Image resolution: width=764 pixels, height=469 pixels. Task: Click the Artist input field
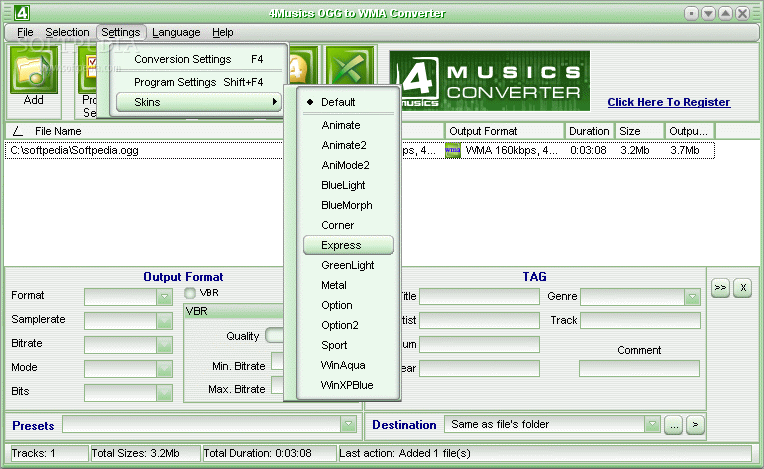coord(479,320)
